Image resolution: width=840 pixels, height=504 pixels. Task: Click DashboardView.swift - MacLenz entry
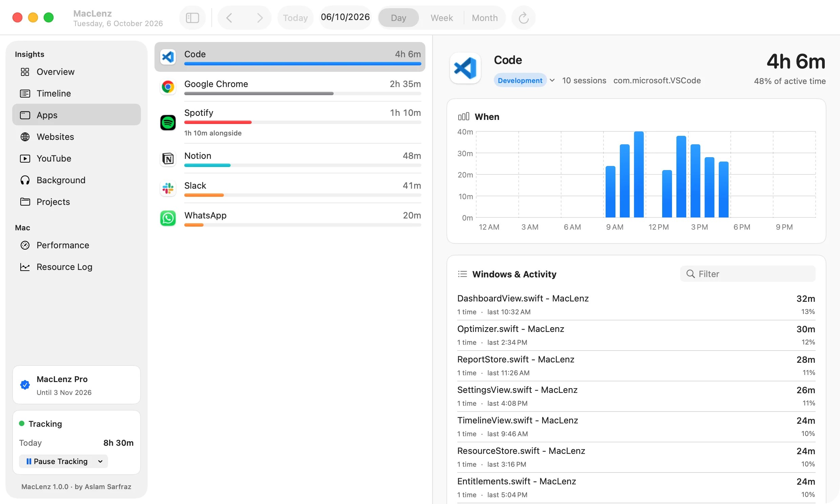pyautogui.click(x=636, y=304)
